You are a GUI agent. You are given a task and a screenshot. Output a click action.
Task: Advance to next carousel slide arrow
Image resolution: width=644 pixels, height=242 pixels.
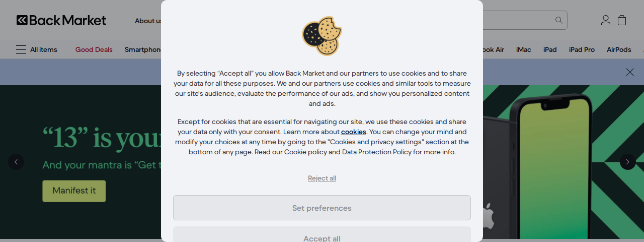pos(627,162)
